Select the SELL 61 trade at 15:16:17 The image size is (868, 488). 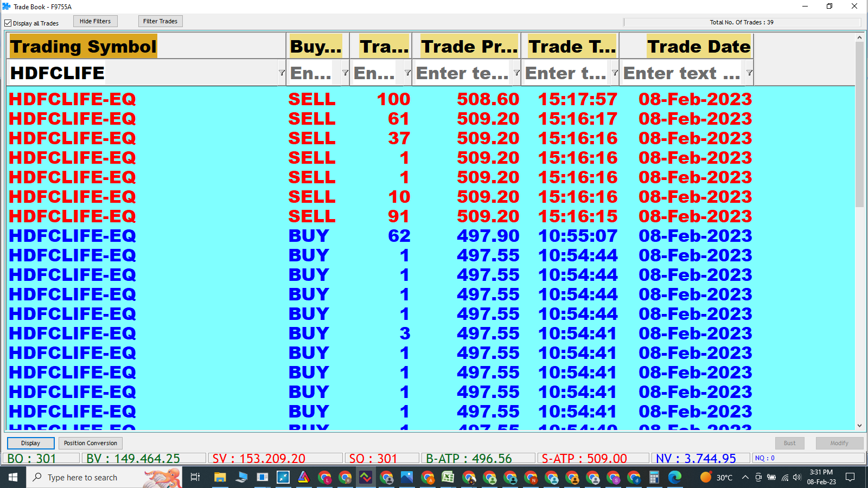click(380, 119)
